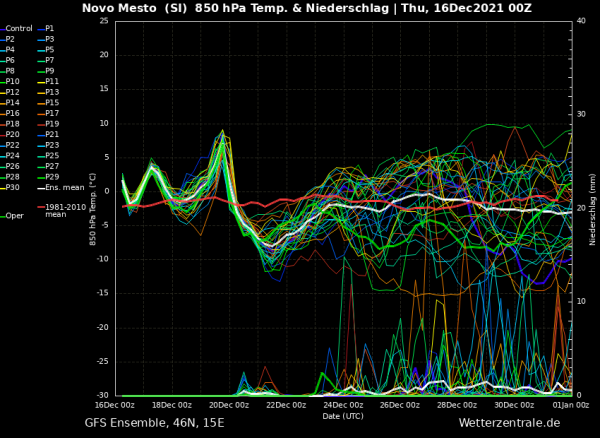The height and width of the screenshot is (438, 600).
Task: Select x-axis label '26Dec 00z'
Action: point(401,405)
